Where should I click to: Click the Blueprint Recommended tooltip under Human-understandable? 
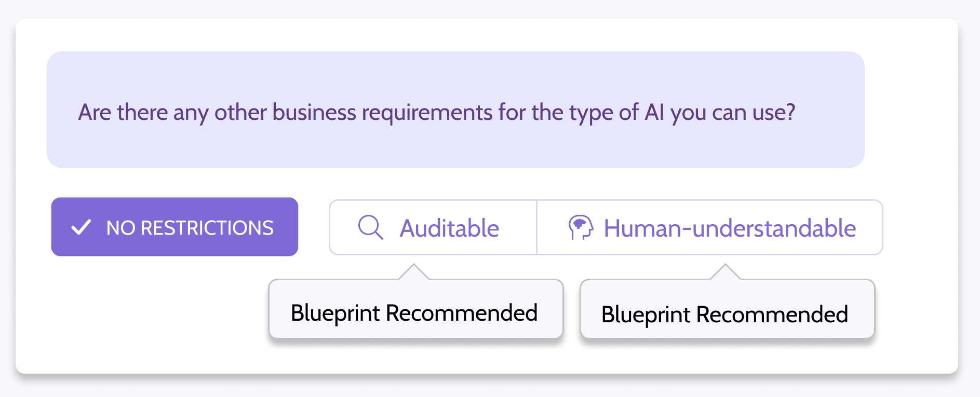727,309
